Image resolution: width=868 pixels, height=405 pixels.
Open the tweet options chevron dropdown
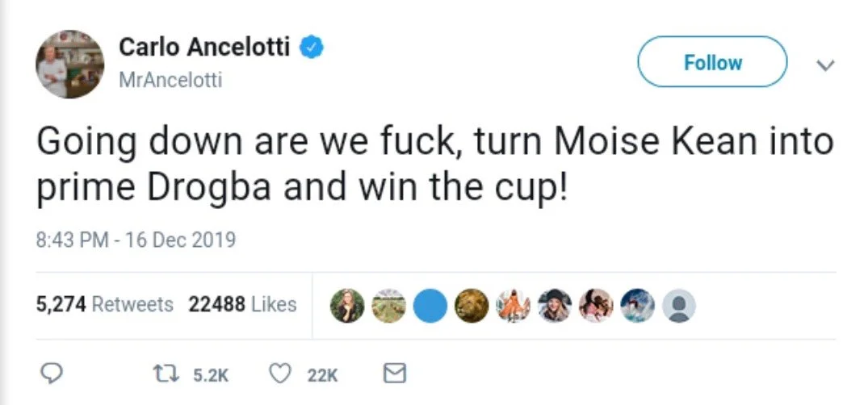coord(825,65)
